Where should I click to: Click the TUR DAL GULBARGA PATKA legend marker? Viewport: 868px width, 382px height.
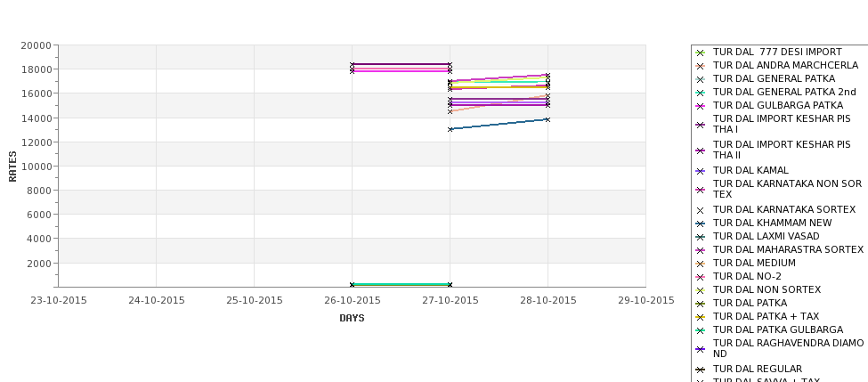[x=700, y=106]
